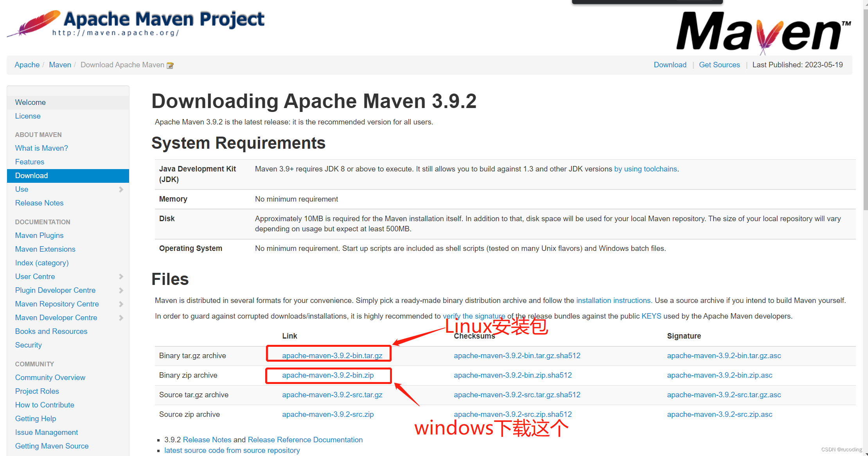This screenshot has width=868, height=456.
Task: Open apache-maven-3.9.2-src.zip.asc signature
Action: 720,415
